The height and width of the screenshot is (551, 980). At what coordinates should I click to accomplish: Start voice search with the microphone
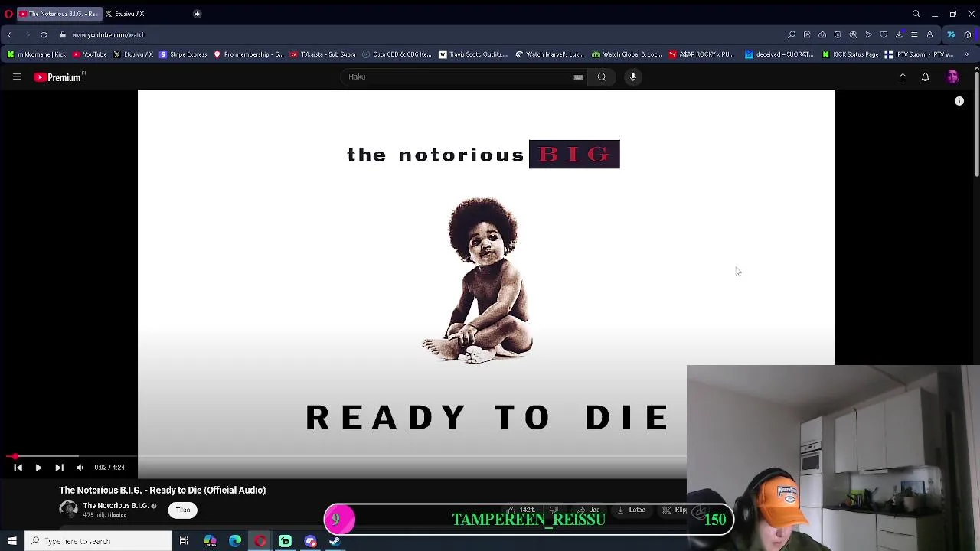(x=633, y=77)
